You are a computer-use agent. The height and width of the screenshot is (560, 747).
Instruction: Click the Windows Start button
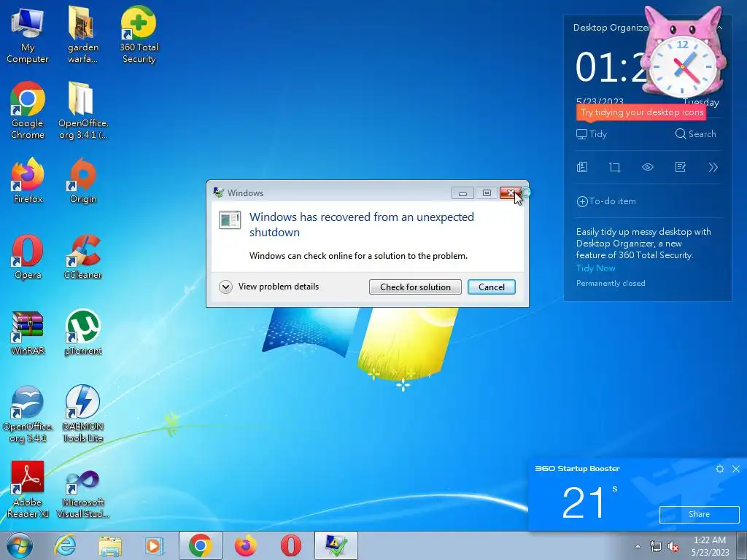click(20, 545)
